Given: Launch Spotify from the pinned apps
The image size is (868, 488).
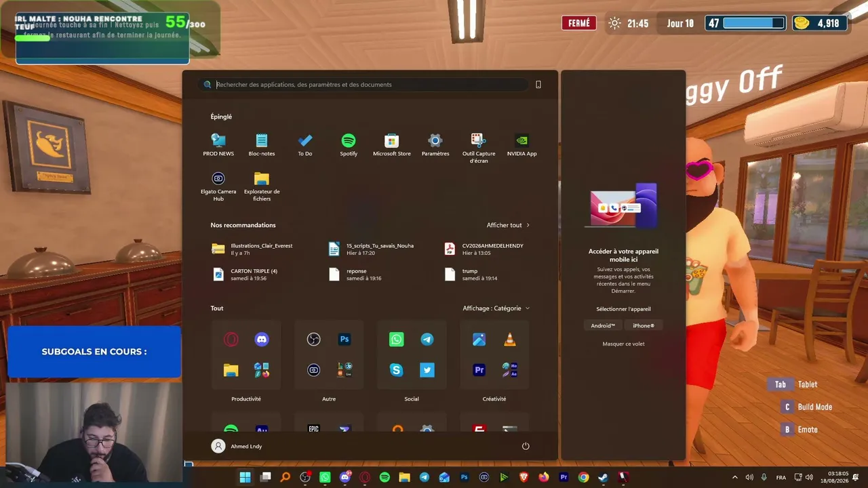Looking at the screenshot, I should pos(349,145).
